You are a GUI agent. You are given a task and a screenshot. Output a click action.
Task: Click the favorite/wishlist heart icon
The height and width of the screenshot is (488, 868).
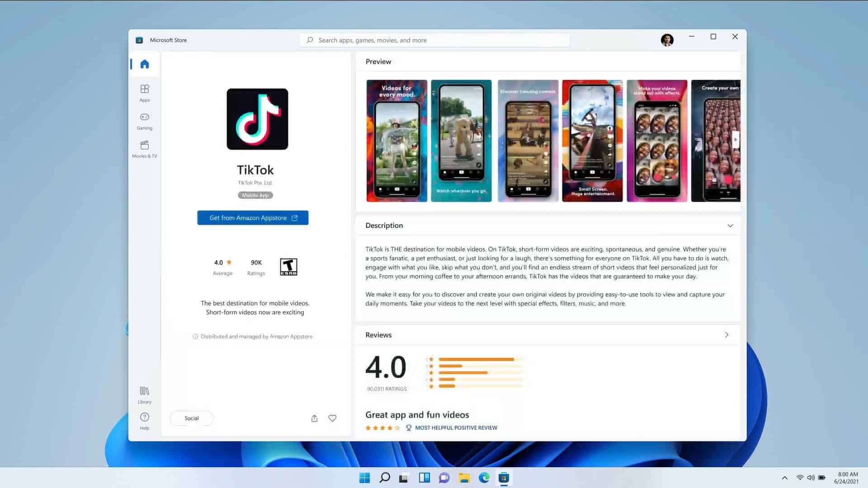click(333, 418)
